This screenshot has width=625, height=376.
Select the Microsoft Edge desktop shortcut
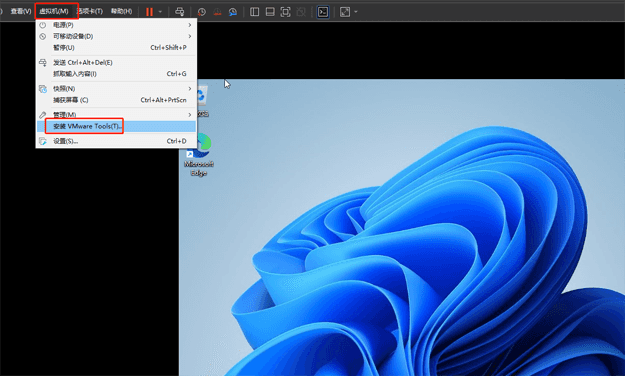click(199, 156)
